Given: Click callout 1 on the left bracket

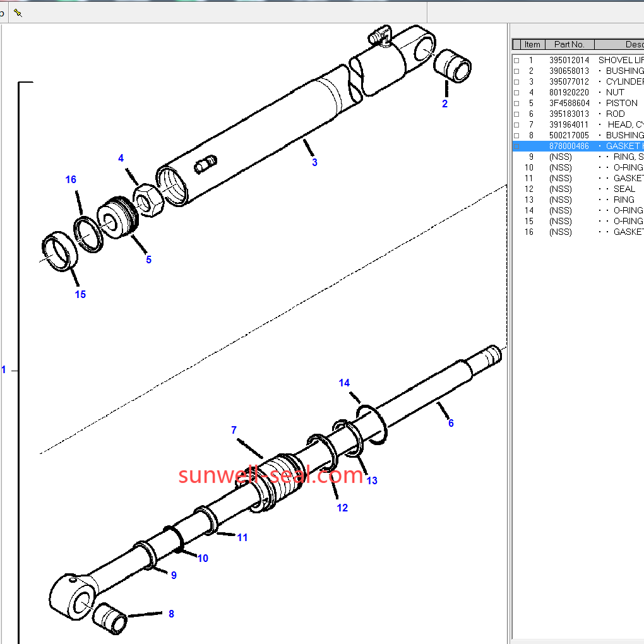Looking at the screenshot, I should pyautogui.click(x=4, y=370).
